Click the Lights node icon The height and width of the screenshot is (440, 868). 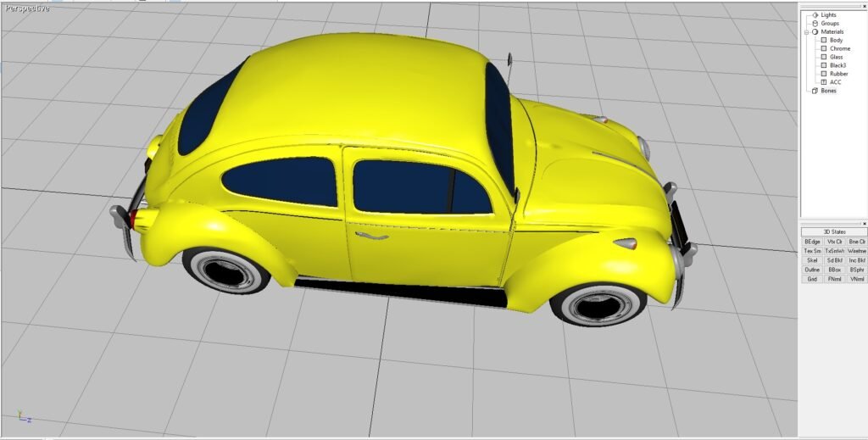(x=815, y=14)
